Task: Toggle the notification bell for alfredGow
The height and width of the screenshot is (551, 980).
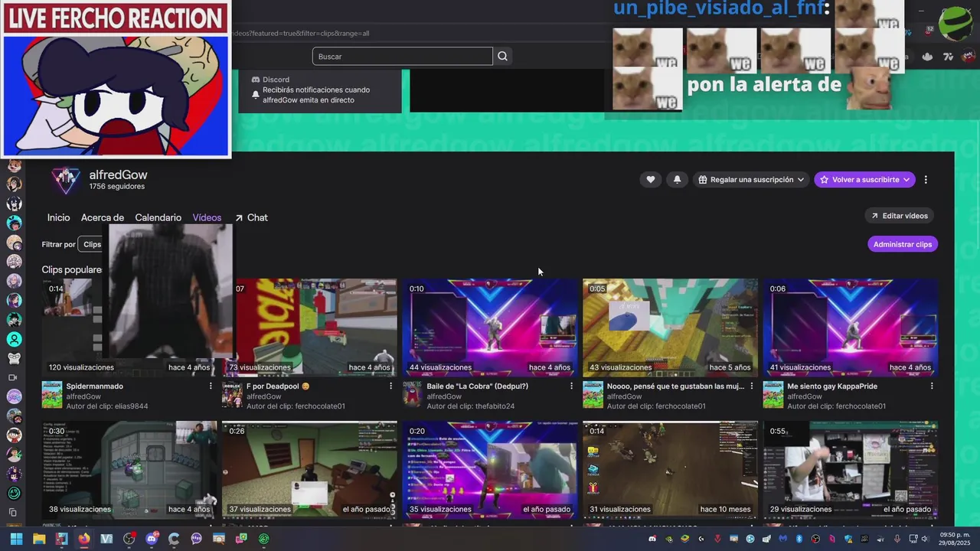Action: [x=677, y=180]
